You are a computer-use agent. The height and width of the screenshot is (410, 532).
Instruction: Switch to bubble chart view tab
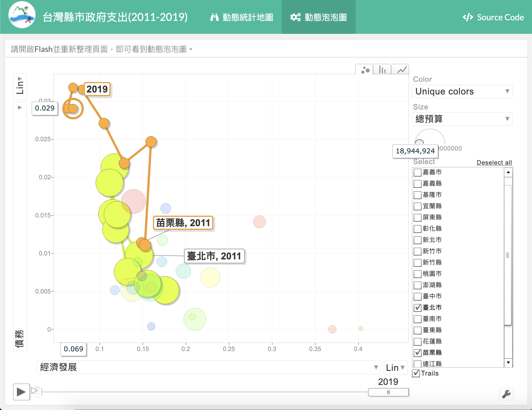[365, 70]
